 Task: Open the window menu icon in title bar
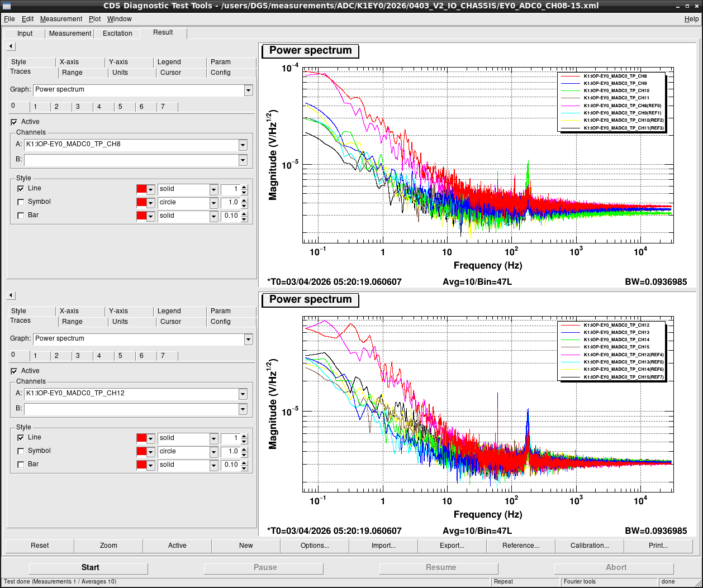6,6
